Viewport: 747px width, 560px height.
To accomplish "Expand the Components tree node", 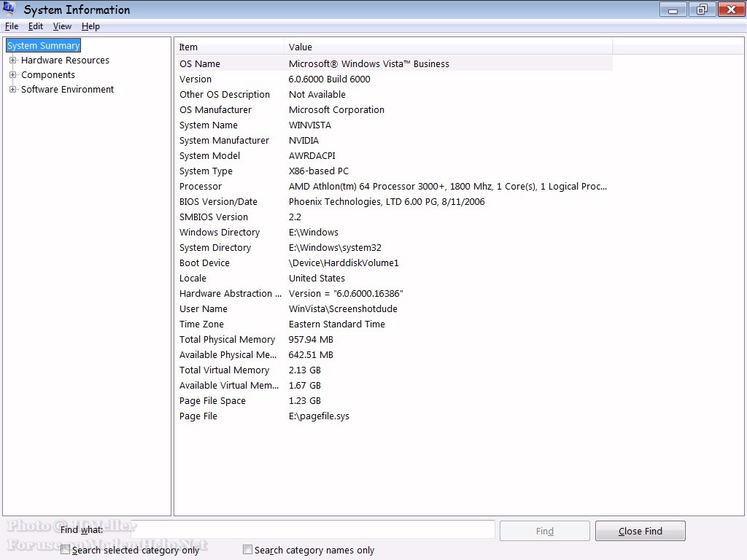I will pos(13,75).
